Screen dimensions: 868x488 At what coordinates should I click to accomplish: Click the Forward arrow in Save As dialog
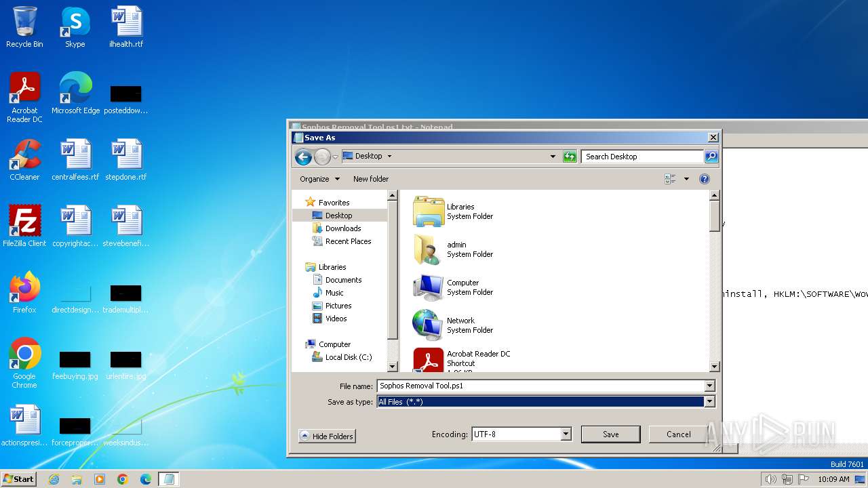click(x=322, y=157)
